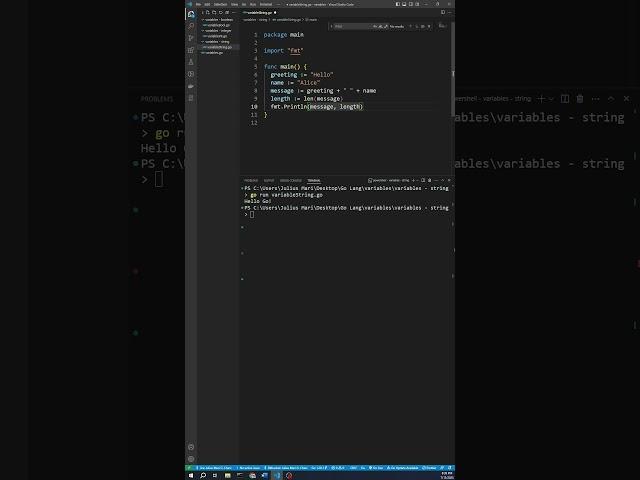Click the customize layout icon

417,4
